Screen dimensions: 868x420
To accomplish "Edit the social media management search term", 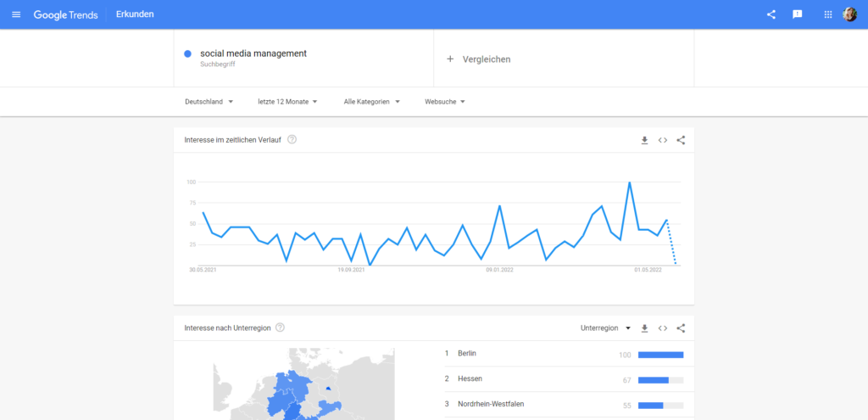I will click(253, 53).
